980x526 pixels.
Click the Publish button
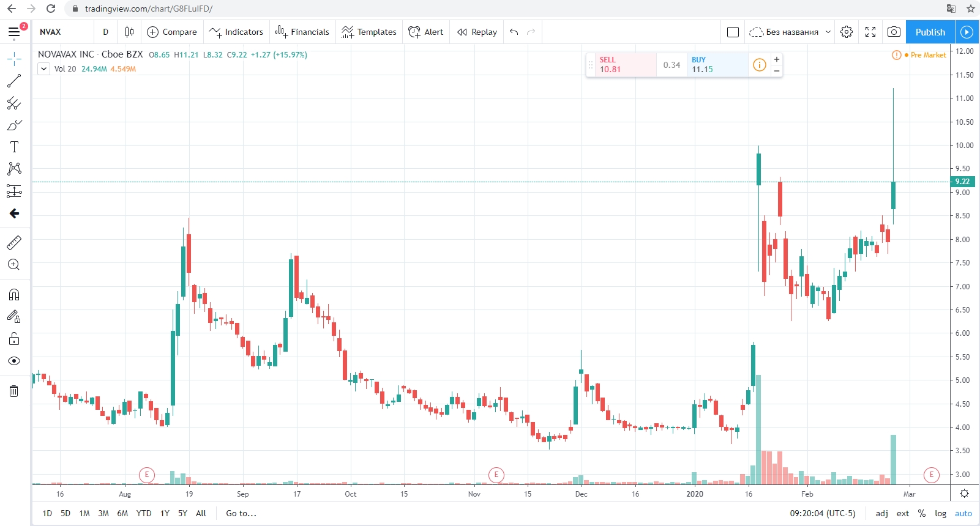930,32
